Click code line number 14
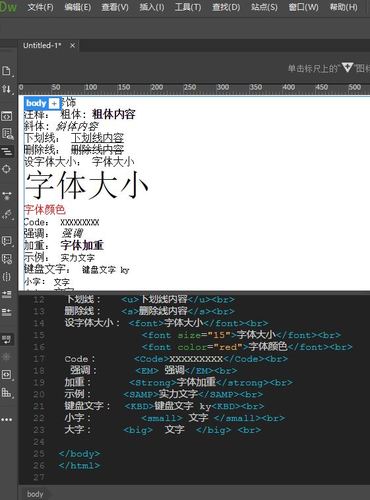The width and height of the screenshot is (370, 500). (39, 323)
